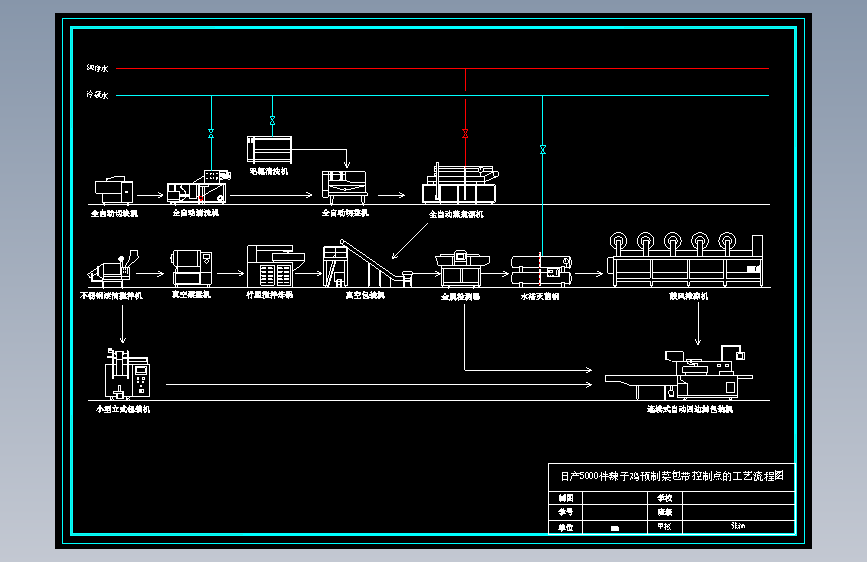The width and height of the screenshot is (867, 562).
Task: Click the arrow between cutting and washing machines
Action: point(150,195)
